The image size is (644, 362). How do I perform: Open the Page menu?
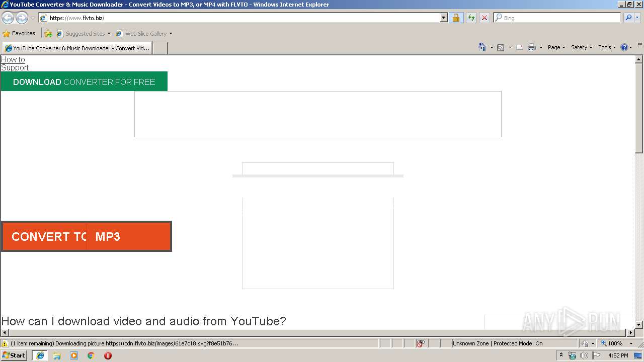pyautogui.click(x=556, y=47)
